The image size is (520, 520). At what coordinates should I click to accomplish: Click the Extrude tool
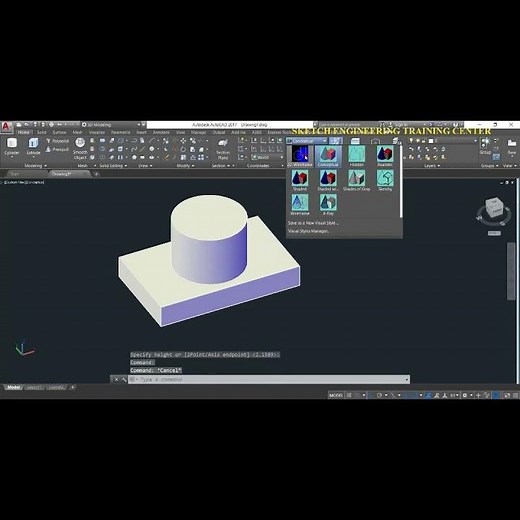tap(33, 147)
